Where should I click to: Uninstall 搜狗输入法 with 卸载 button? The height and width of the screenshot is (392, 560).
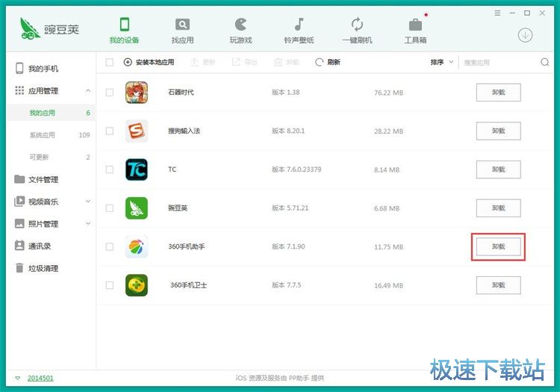pyautogui.click(x=498, y=131)
